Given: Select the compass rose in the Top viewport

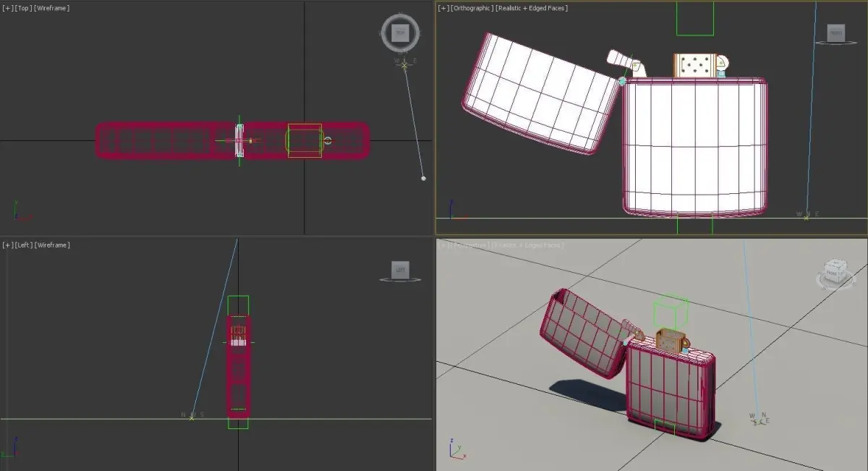Looking at the screenshot, I should (x=405, y=64).
